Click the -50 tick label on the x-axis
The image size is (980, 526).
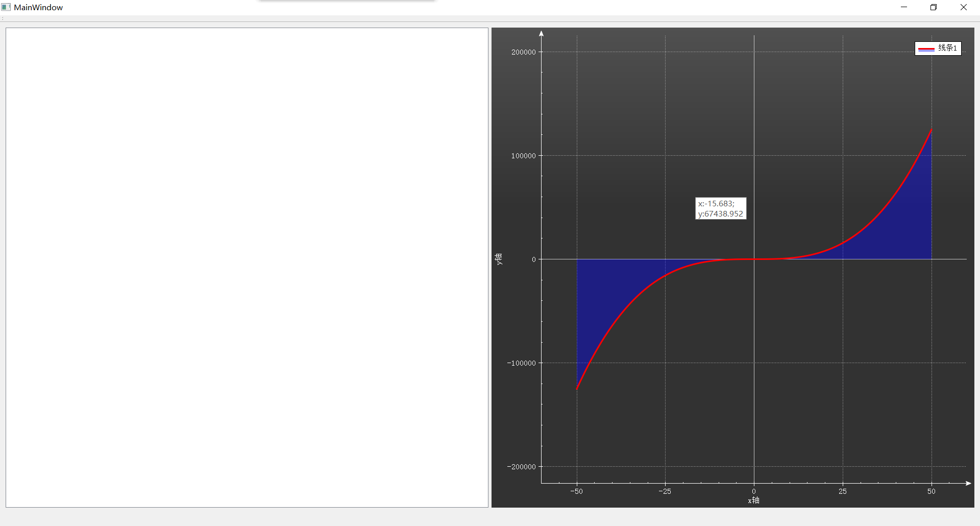[x=576, y=491]
